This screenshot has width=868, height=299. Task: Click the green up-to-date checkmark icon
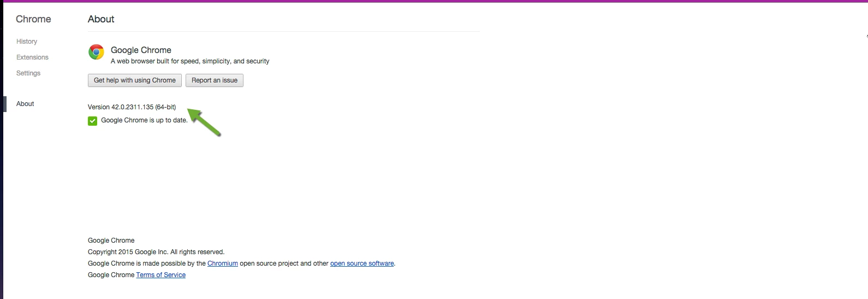tap(93, 121)
